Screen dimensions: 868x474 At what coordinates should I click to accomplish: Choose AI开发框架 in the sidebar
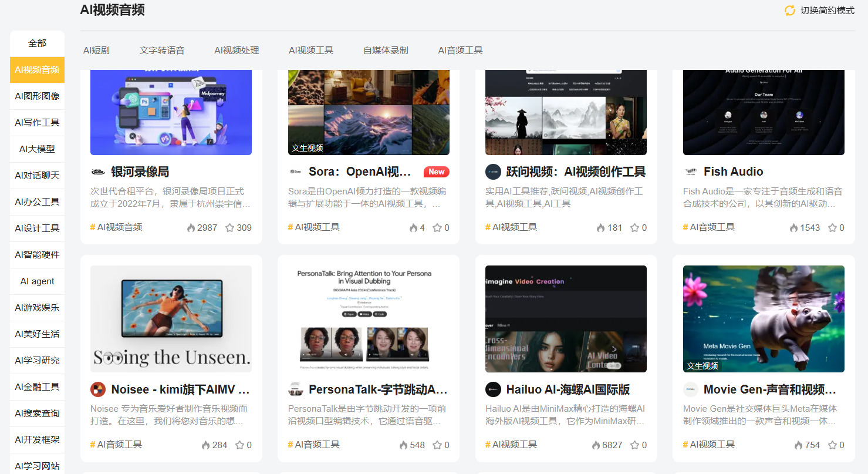click(x=37, y=440)
